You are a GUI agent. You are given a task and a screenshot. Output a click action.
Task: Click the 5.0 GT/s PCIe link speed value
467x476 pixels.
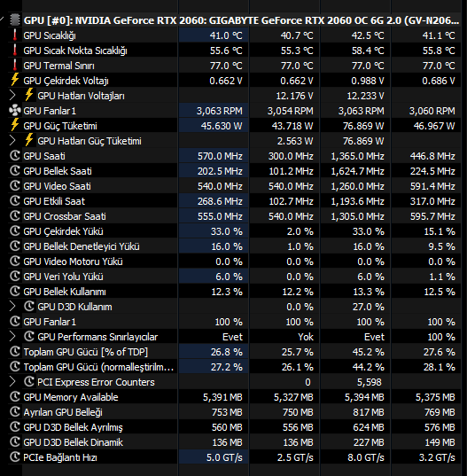(224, 457)
